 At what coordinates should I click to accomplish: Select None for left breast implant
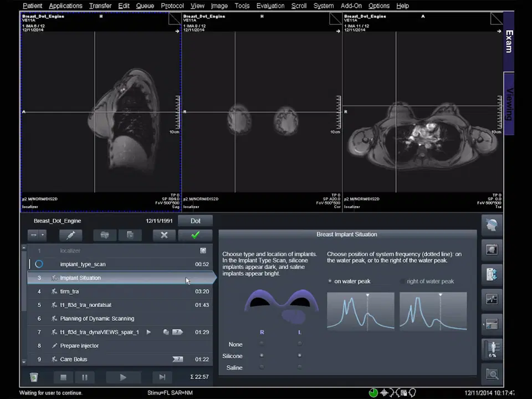point(299,344)
